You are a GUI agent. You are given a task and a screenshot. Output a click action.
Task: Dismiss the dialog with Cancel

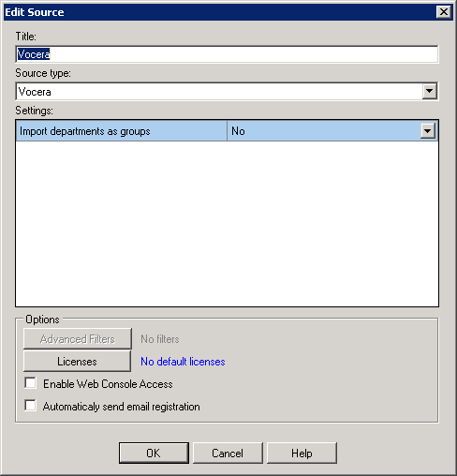pyautogui.click(x=228, y=453)
